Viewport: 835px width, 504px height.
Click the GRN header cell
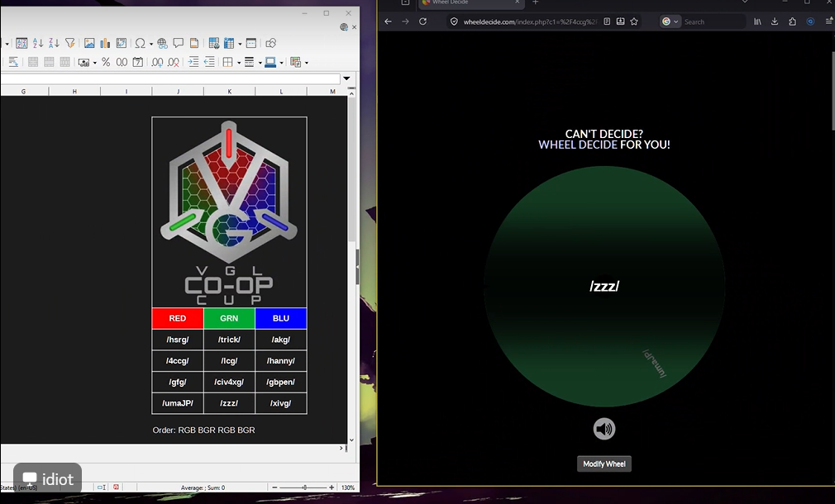pyautogui.click(x=229, y=318)
